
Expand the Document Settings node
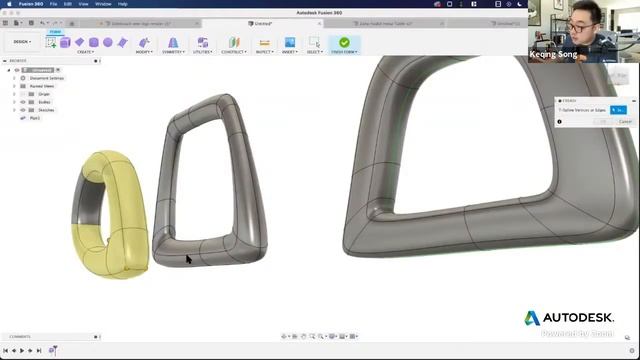pyautogui.click(x=14, y=78)
